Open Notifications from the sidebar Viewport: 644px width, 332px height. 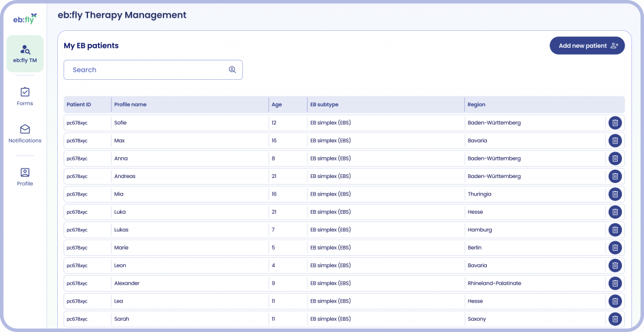pos(25,133)
